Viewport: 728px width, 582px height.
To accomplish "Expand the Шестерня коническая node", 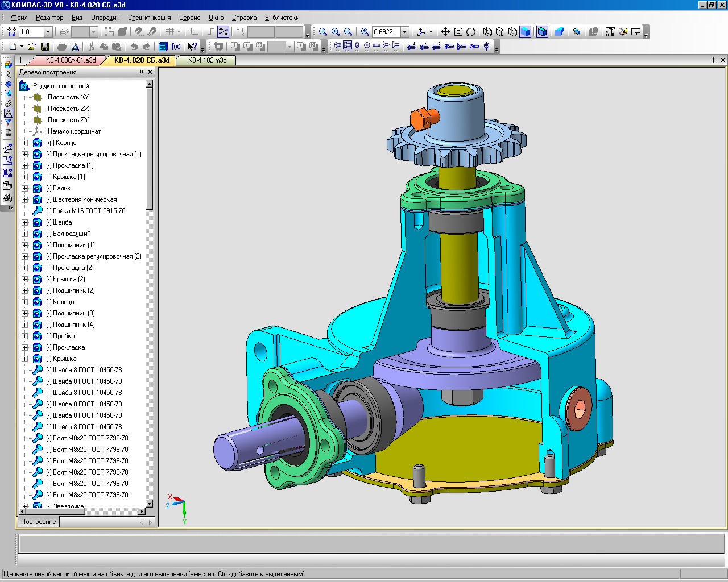I will (24, 199).
